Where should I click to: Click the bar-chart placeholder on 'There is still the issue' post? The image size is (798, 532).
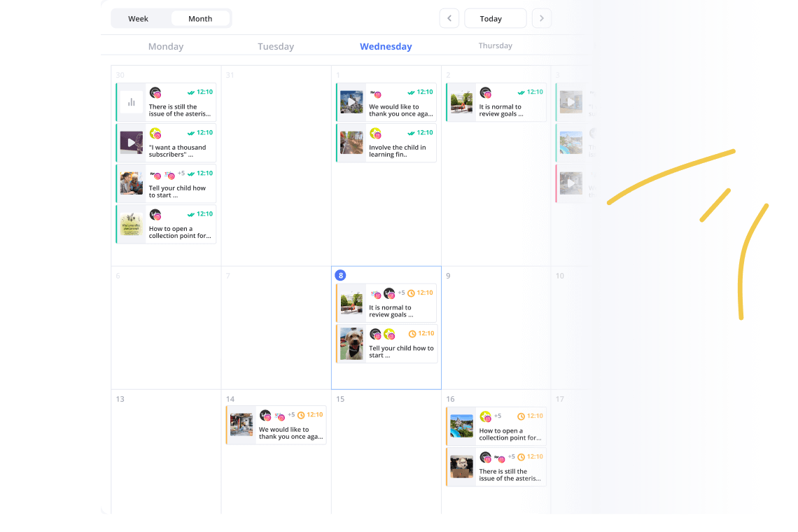[x=131, y=101]
